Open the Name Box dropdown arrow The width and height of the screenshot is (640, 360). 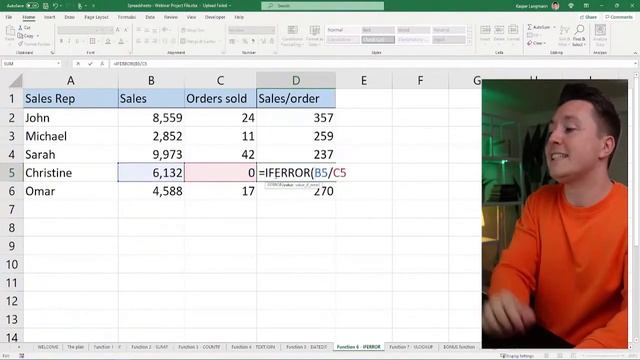click(x=58, y=64)
